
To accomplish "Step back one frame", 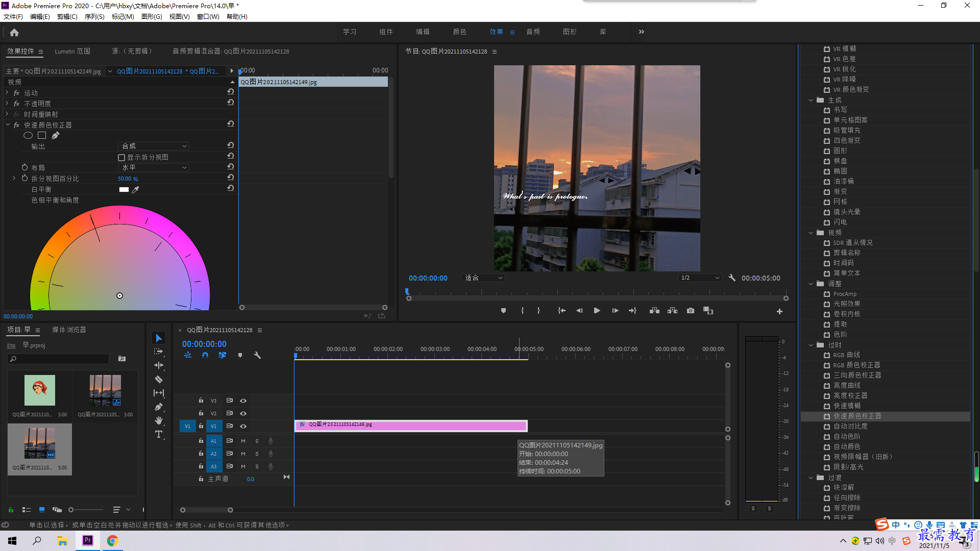I will tap(579, 311).
